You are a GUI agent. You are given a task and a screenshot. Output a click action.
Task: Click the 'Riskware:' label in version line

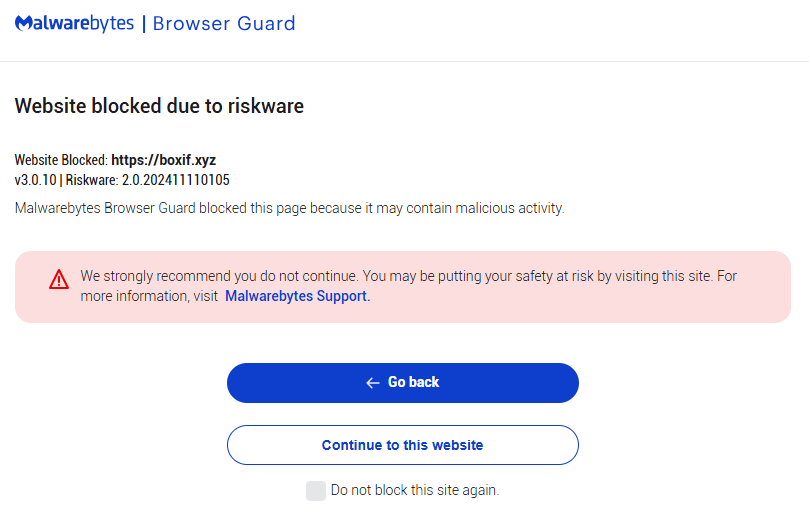[x=92, y=180]
